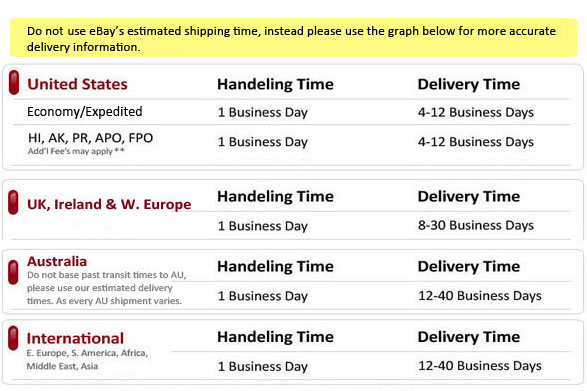The height and width of the screenshot is (391, 587).
Task: Click the red pill icon beside UK, Ireland & W. Europe
Action: click(x=13, y=202)
